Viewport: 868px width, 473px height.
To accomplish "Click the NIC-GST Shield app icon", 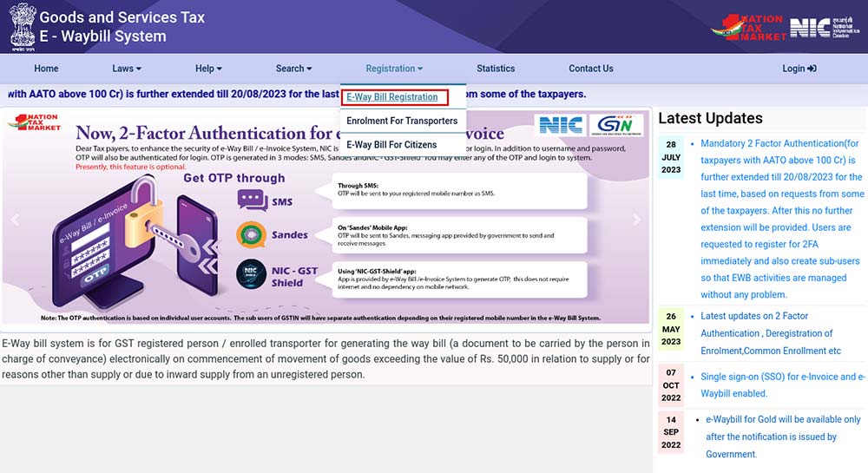I will pos(252,275).
